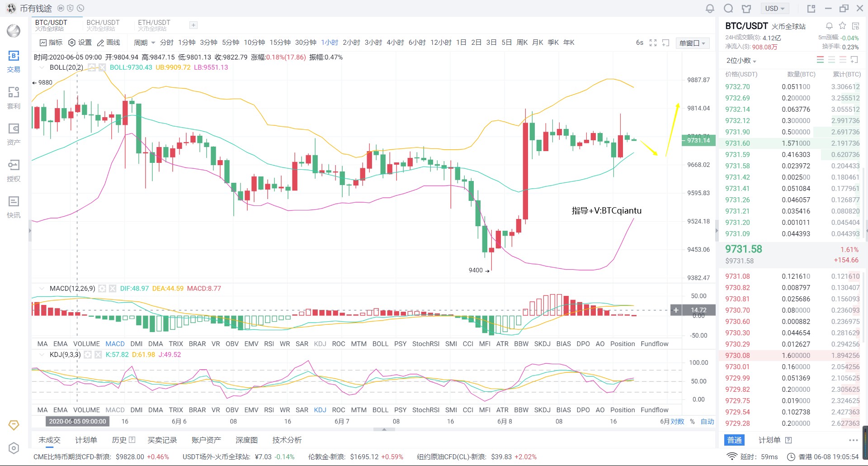Remove the MACD indicator with its X icon
This screenshot has height=466, width=868.
pos(113,289)
